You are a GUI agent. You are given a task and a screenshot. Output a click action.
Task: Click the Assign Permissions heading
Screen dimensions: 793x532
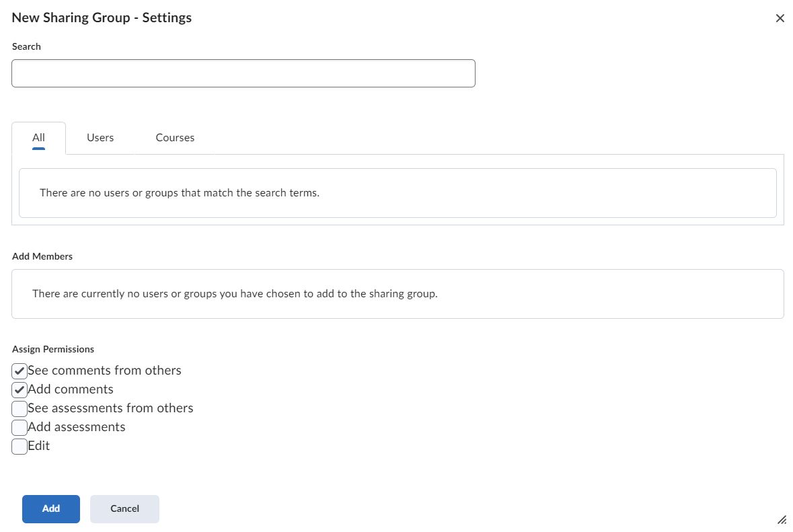53,349
